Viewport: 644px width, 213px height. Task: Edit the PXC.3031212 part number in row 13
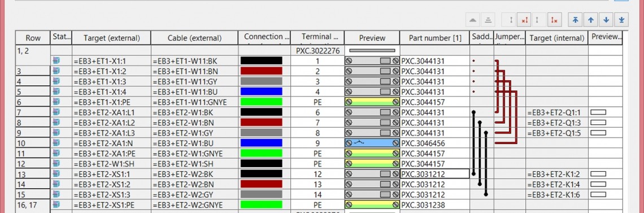(434, 173)
